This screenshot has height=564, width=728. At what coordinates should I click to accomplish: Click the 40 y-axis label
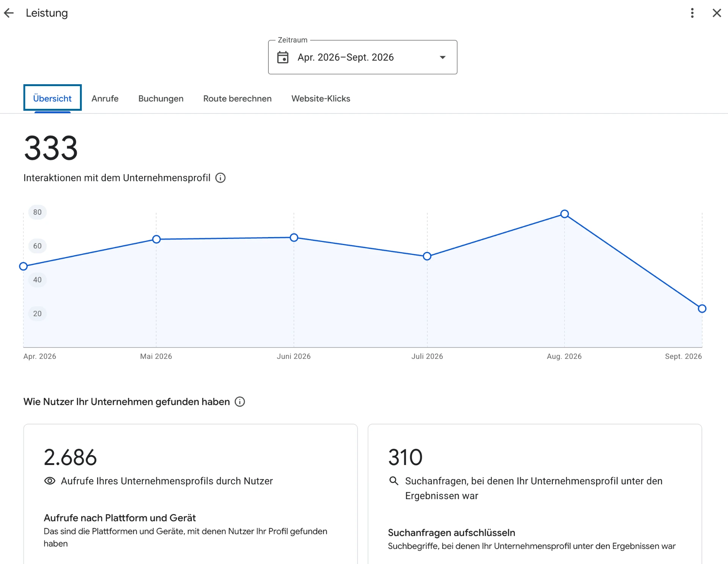38,280
